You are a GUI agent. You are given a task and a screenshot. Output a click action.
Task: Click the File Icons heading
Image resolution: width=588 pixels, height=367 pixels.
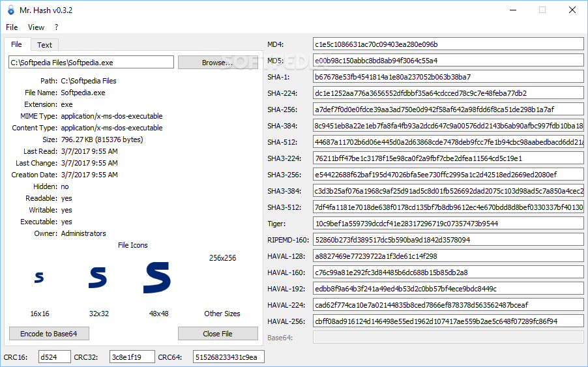[x=133, y=245]
